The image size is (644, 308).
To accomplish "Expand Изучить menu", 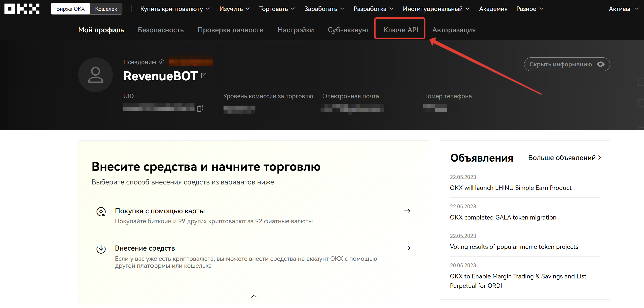I will (x=235, y=9).
